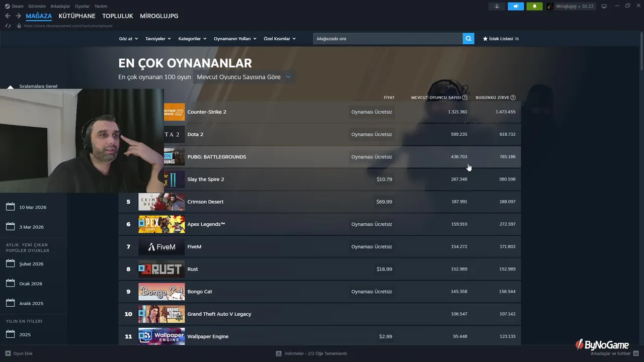Open the Görünüm menu
644x362 pixels.
37,6
